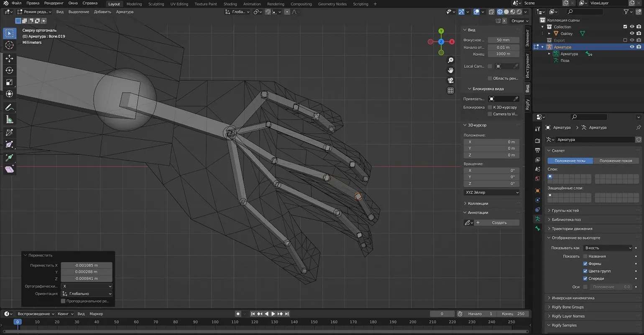Viewport: 644px width, 335px height.
Task: Open the XYZ Эйлер rotation mode dropdown
Action: tap(491, 193)
